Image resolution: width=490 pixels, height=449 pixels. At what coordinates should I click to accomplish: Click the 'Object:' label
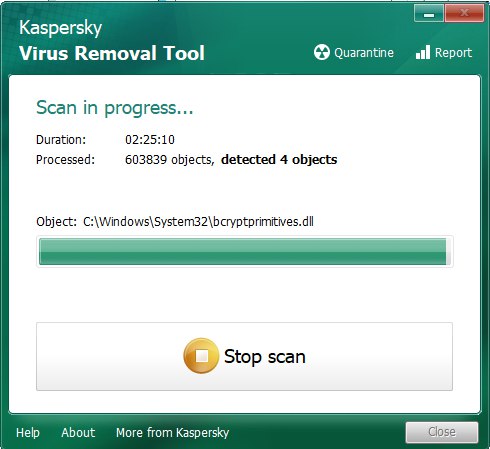[56, 222]
